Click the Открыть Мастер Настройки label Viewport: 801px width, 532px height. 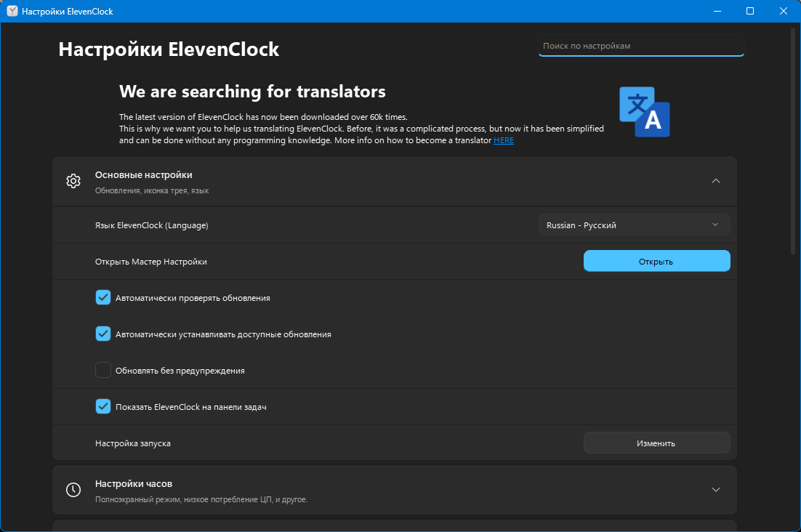point(150,262)
